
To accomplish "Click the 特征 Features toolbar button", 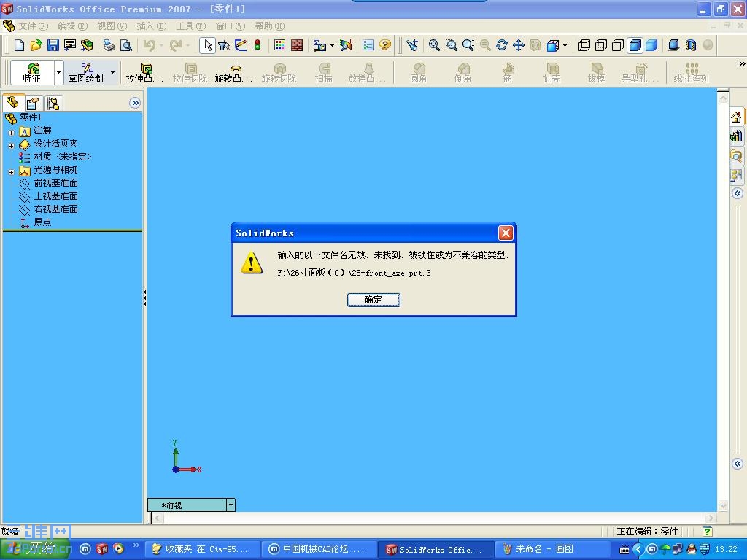I will pyautogui.click(x=32, y=72).
